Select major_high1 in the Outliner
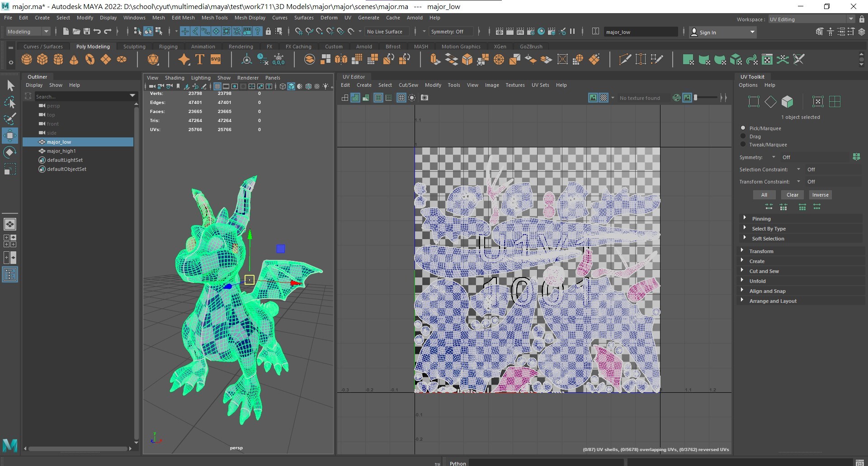The width and height of the screenshot is (868, 466). tap(61, 151)
